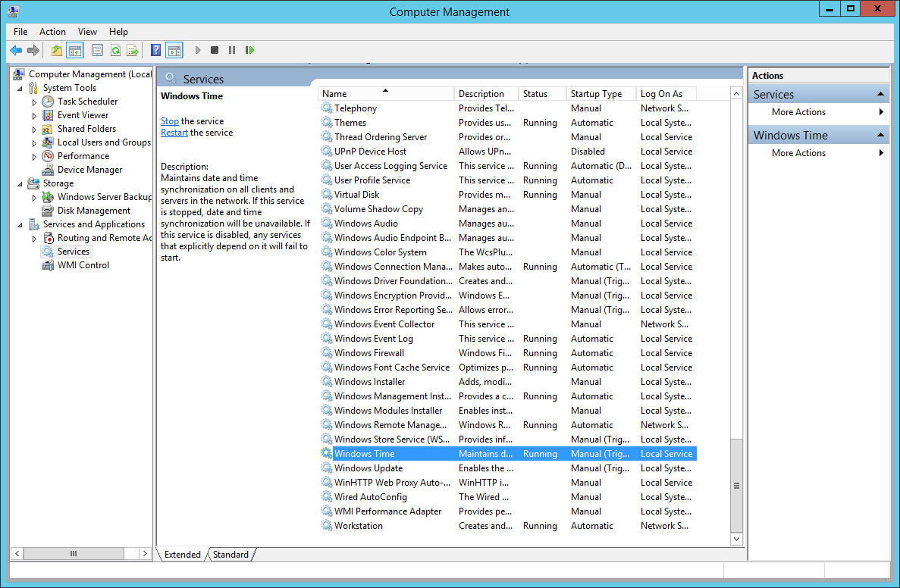Collapse the System Tools tree node
Viewport: 900px width, 588px height.
coord(20,89)
